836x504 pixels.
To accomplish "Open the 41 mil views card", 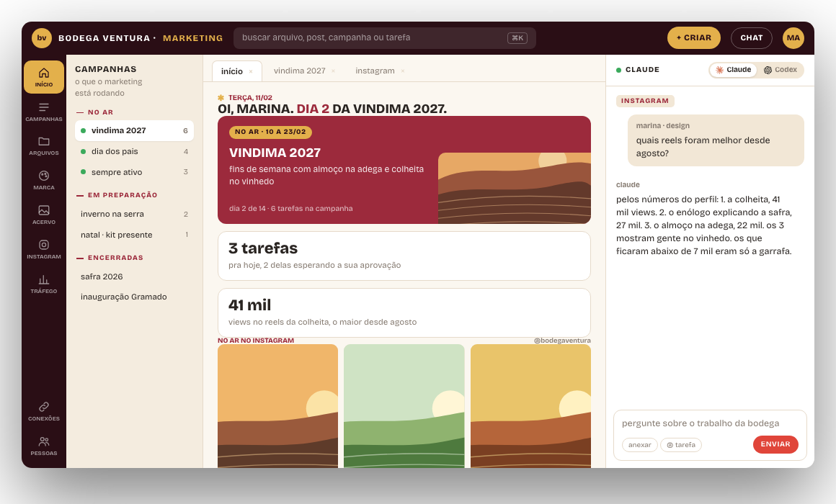I will point(404,312).
